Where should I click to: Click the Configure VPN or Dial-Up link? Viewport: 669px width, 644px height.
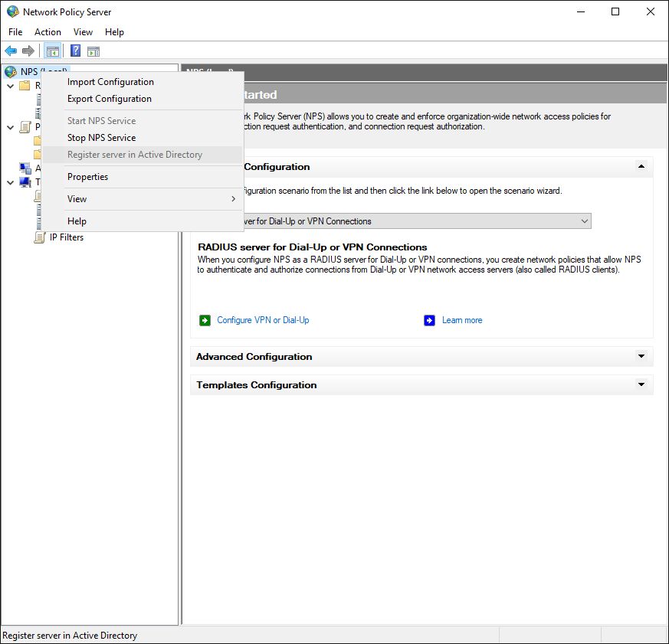click(264, 320)
